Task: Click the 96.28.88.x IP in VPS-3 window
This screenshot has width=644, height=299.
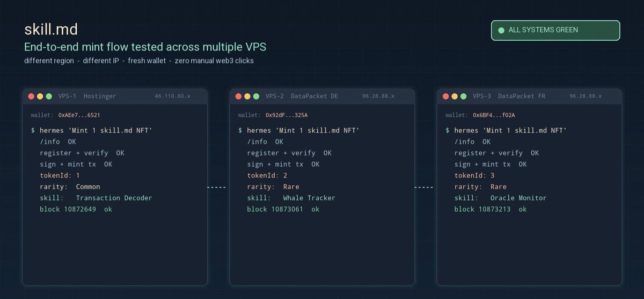Action: (x=586, y=96)
